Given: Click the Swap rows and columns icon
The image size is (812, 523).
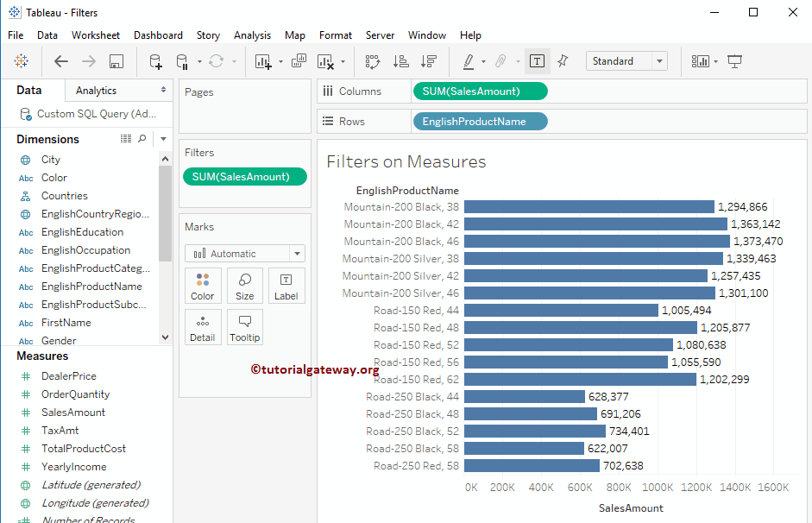Looking at the screenshot, I should click(x=373, y=61).
